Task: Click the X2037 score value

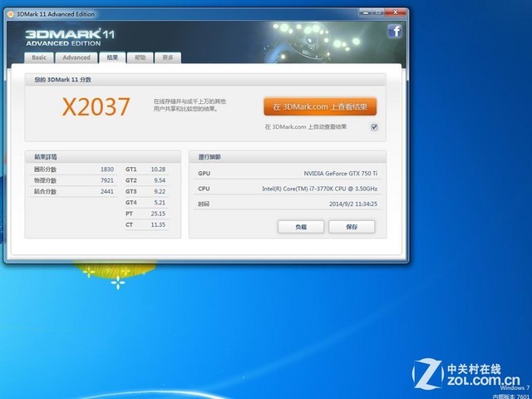Action: (96, 107)
